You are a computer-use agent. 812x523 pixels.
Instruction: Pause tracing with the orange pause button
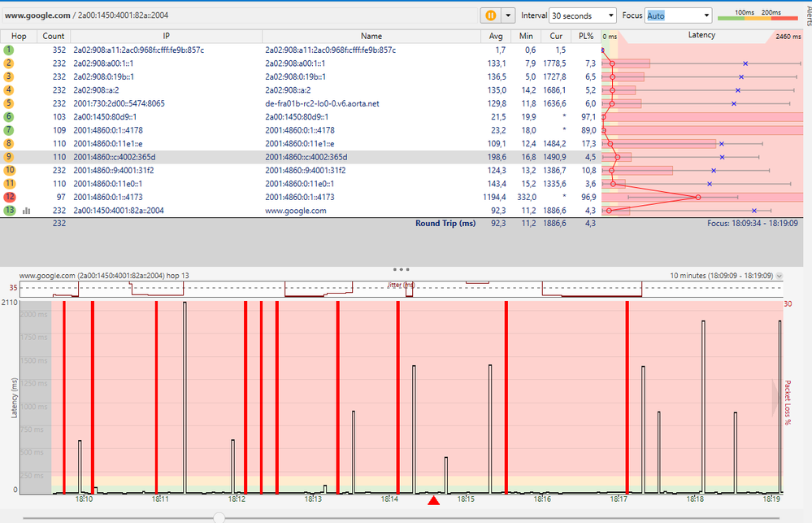[490, 15]
